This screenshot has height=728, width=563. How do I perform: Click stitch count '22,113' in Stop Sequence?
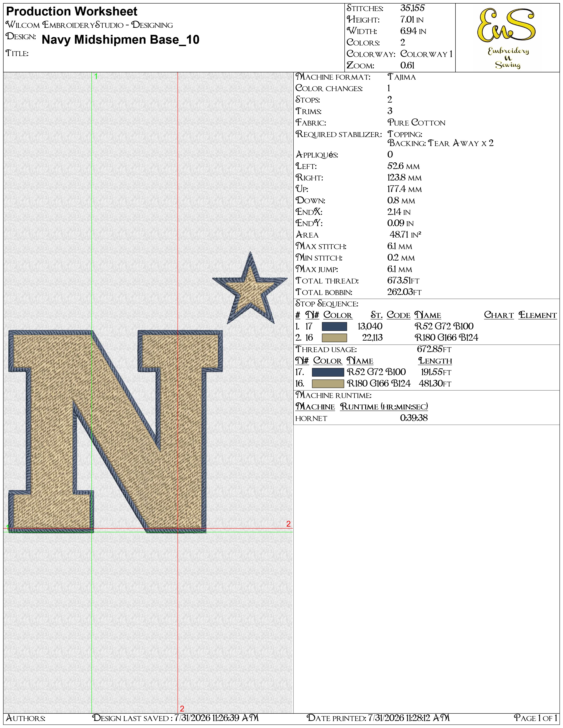(372, 338)
